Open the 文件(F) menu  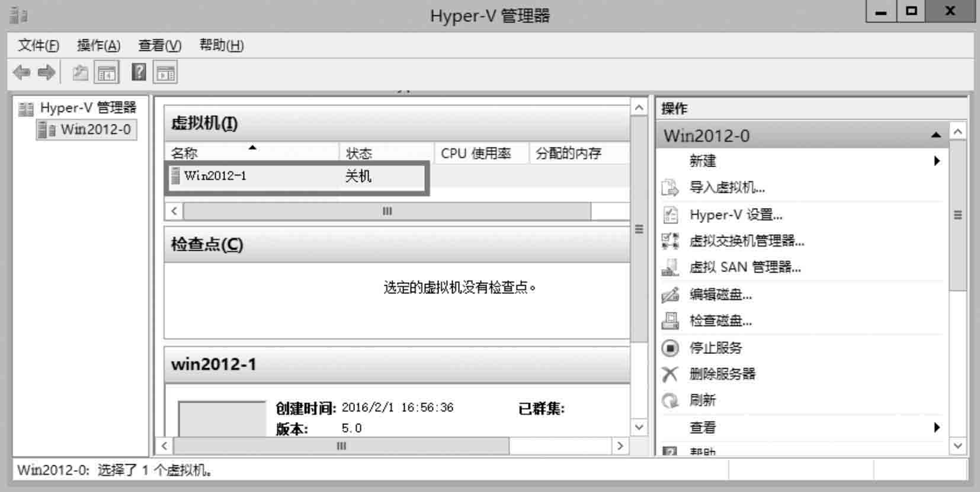tap(39, 45)
